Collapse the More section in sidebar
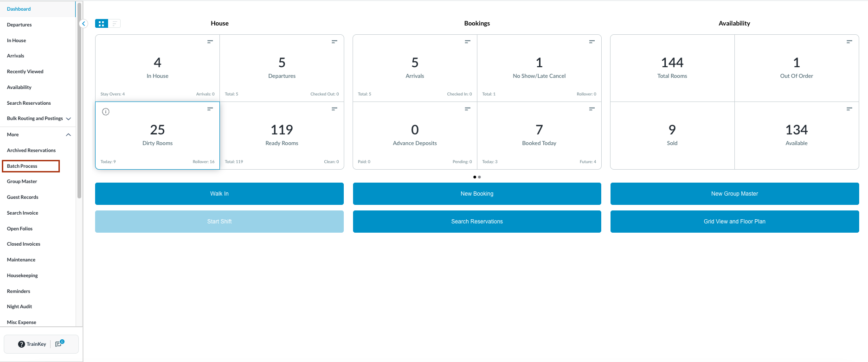The height and width of the screenshot is (362, 868). (69, 135)
